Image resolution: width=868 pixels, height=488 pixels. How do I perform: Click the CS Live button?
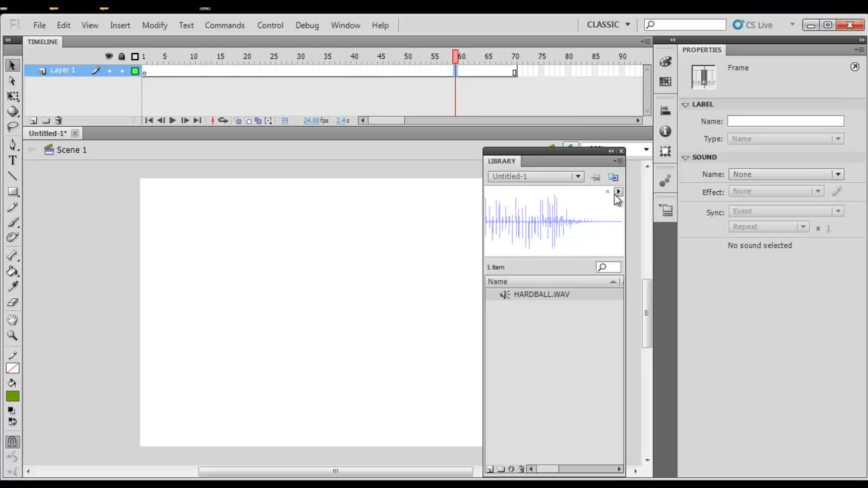[x=753, y=25]
